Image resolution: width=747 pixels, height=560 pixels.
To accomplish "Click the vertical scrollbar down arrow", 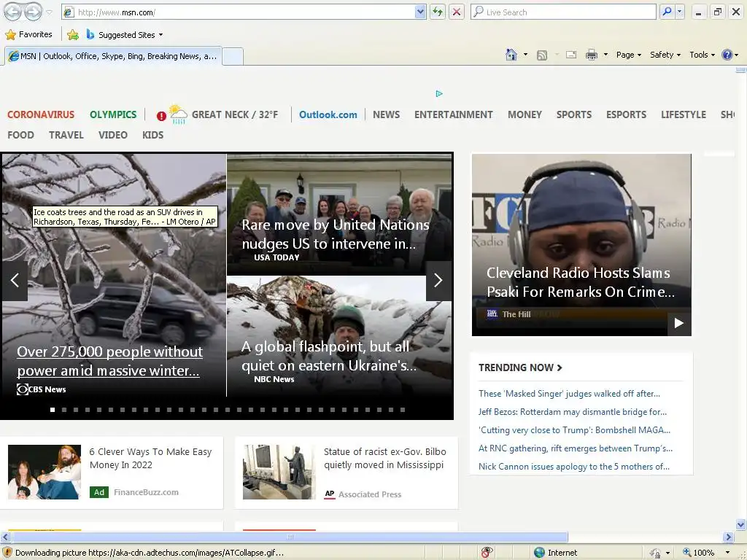I will pyautogui.click(x=741, y=525).
